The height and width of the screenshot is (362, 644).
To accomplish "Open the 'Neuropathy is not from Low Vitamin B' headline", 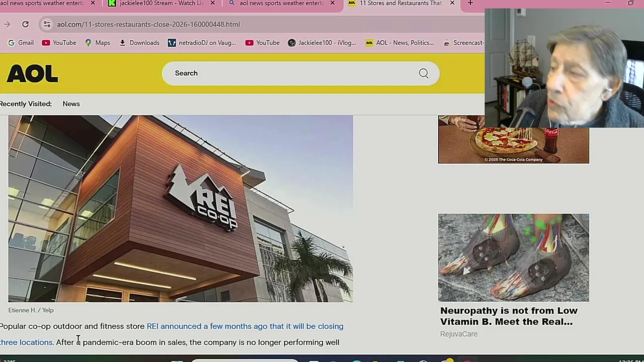I will (509, 316).
